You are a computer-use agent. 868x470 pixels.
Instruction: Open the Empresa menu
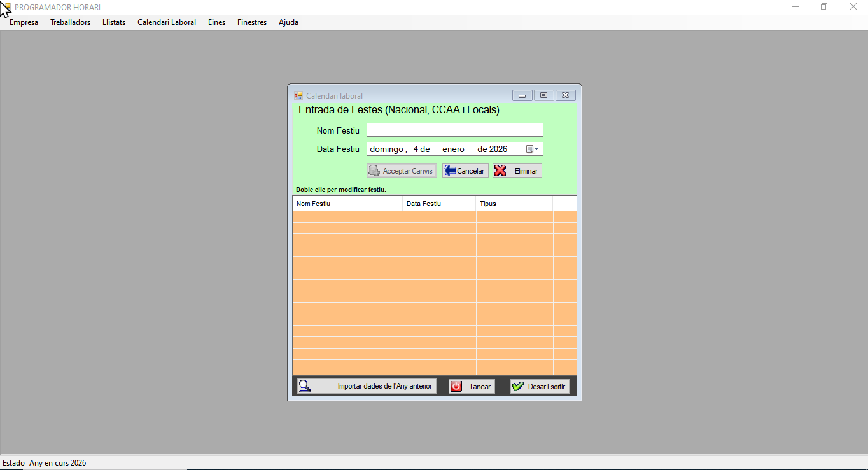(24, 22)
